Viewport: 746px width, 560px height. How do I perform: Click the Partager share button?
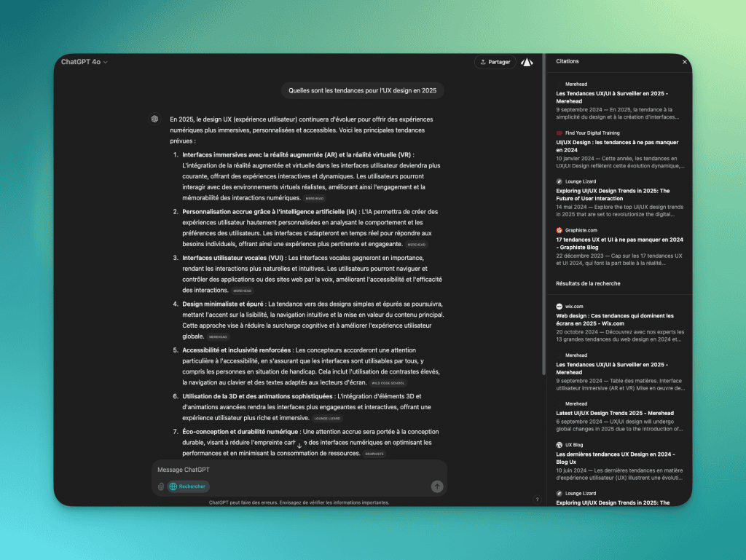pyautogui.click(x=495, y=62)
